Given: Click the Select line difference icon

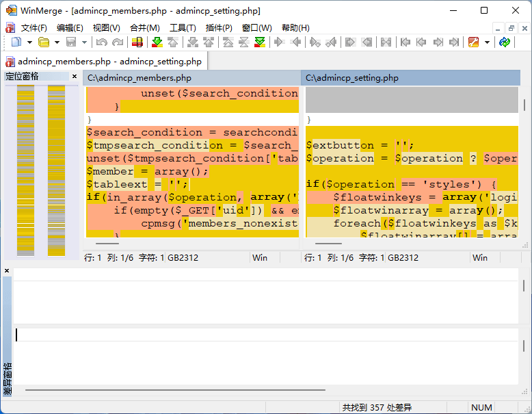Looking at the screenshot, I should [x=137, y=42].
